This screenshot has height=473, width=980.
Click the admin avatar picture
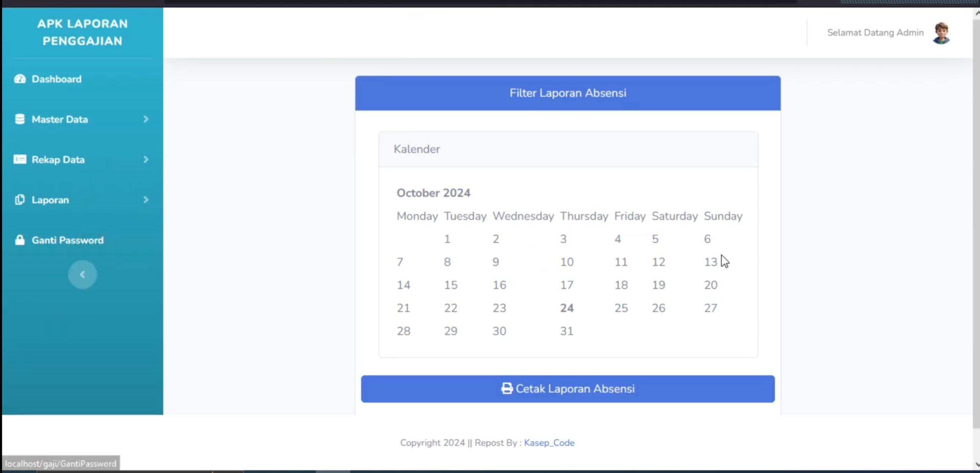click(x=941, y=33)
